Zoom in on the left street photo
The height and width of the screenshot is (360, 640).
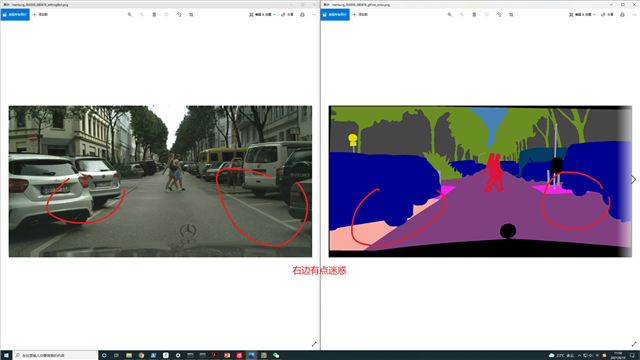[130, 15]
